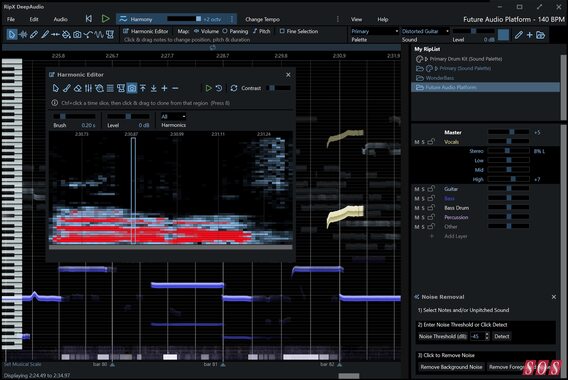Click Add Layer in the layers panel
The image size is (568, 380).
[455, 236]
